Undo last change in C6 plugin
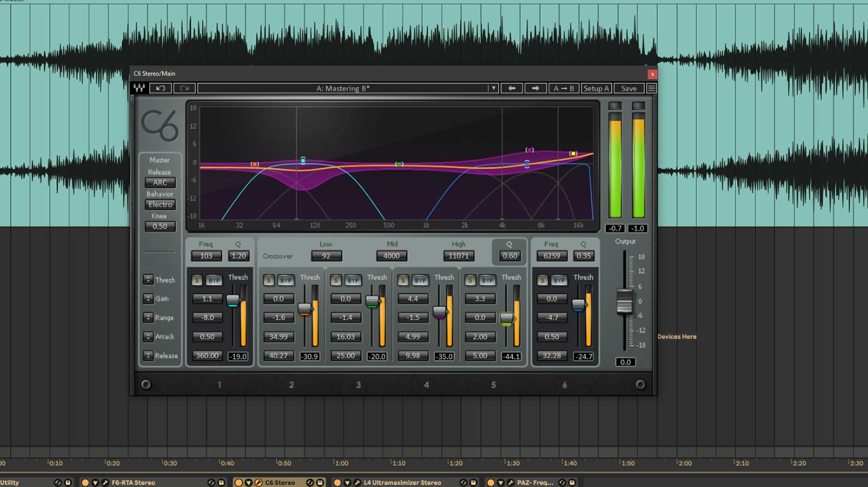The image size is (868, 487). (x=160, y=89)
